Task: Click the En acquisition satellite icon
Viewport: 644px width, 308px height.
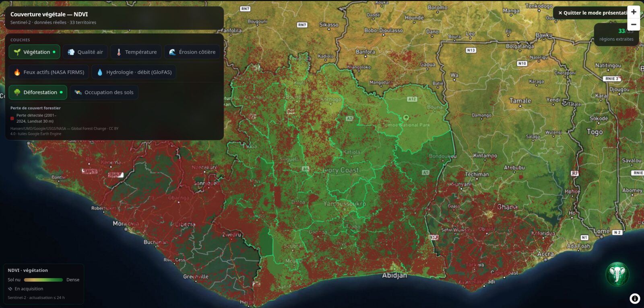Action: click(x=10, y=289)
